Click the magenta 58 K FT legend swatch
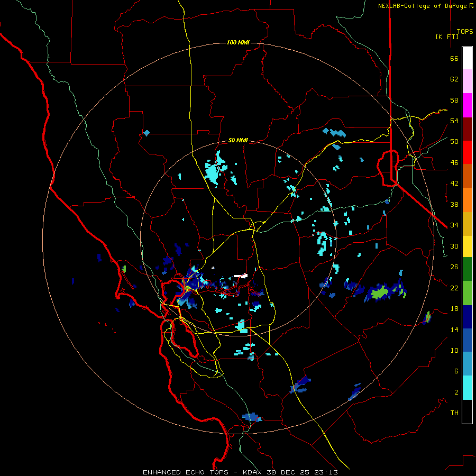 (467, 105)
